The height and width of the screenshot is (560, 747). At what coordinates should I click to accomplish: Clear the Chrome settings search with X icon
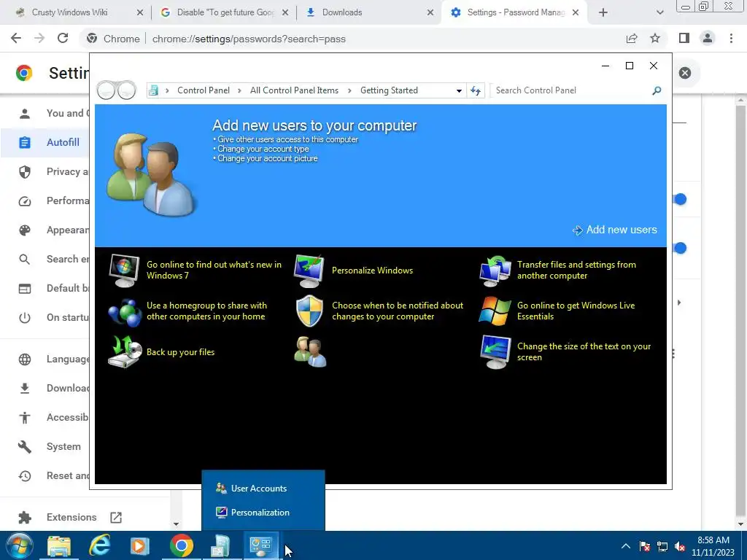[x=684, y=73]
